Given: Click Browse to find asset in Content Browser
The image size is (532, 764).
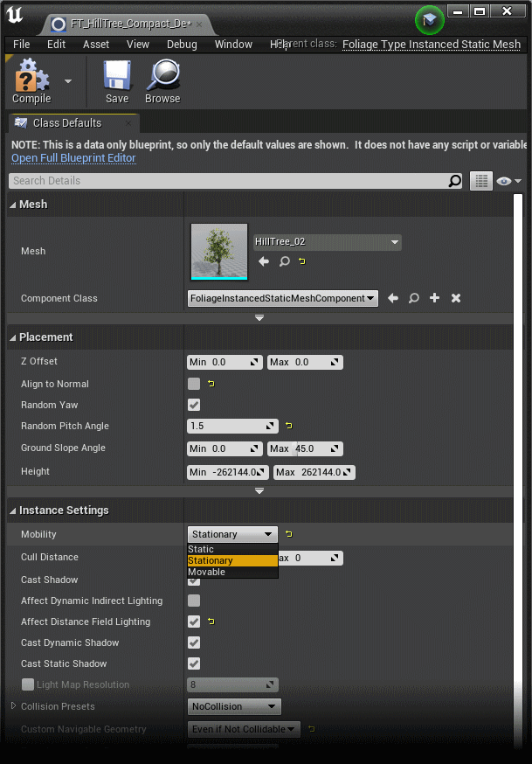Looking at the screenshot, I should click(162, 77).
